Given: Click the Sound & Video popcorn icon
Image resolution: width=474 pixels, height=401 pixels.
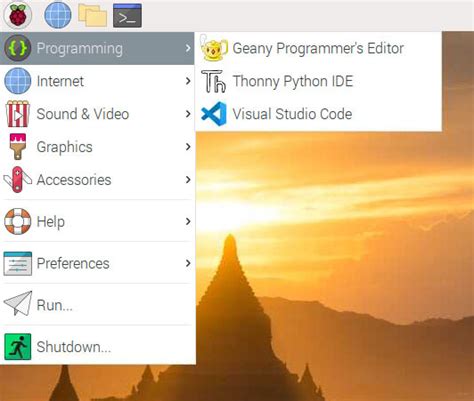Looking at the screenshot, I should click(x=18, y=114).
